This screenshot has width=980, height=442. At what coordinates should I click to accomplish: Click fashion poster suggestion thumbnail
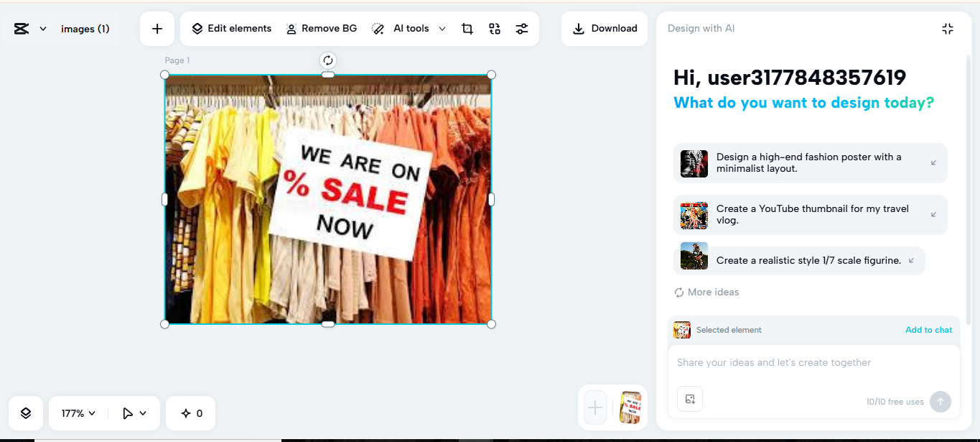(694, 164)
